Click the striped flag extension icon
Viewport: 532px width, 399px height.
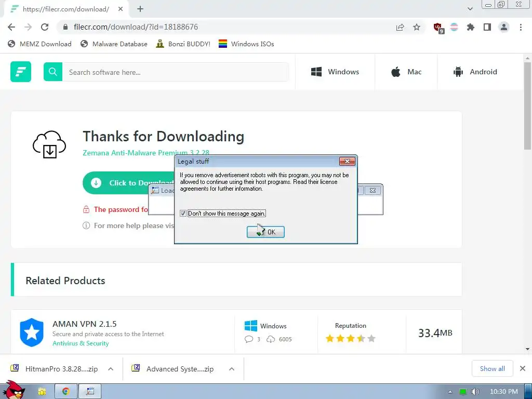454,27
